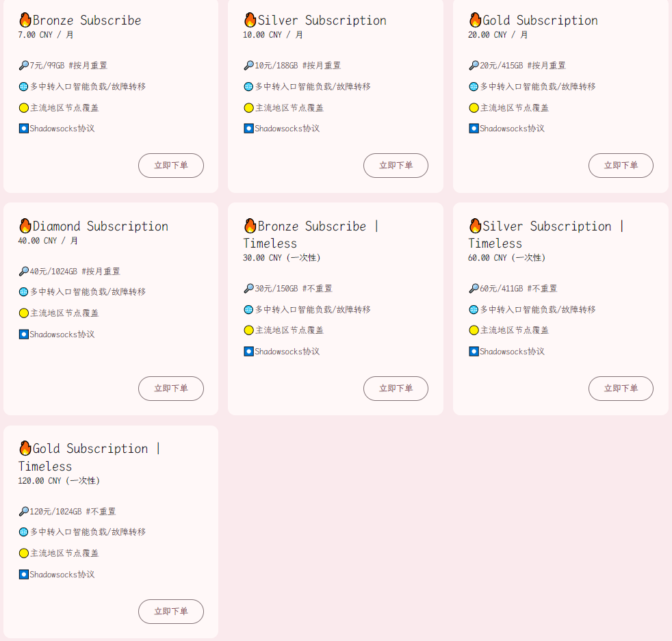
Task: Click the blue square icon beside Shadowsocks in Silver Timeless
Action: coord(474,352)
